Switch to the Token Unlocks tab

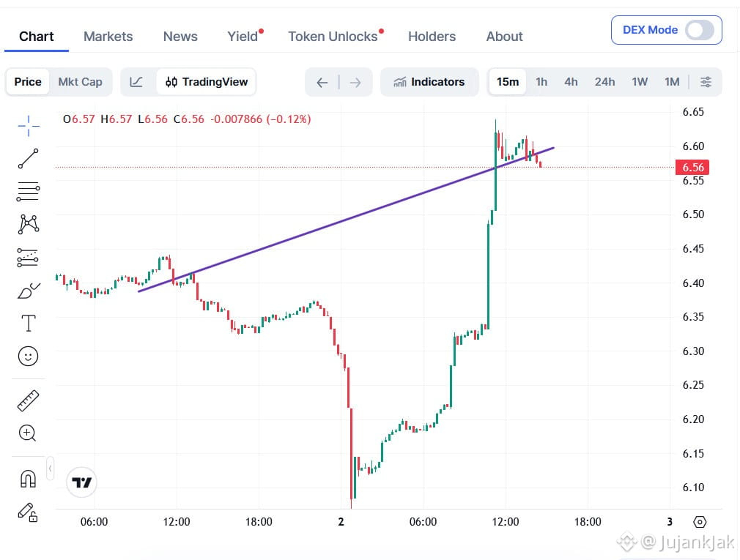[x=333, y=37]
